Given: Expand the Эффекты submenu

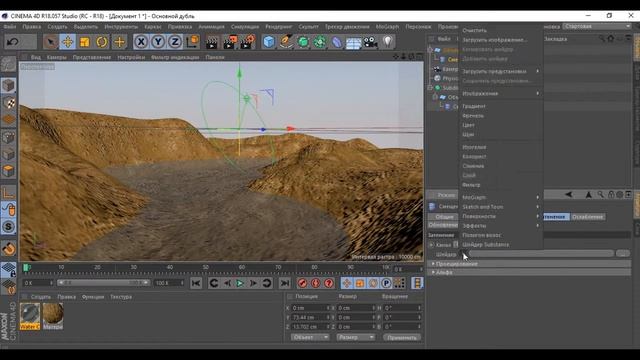Looking at the screenshot, I should point(501,226).
